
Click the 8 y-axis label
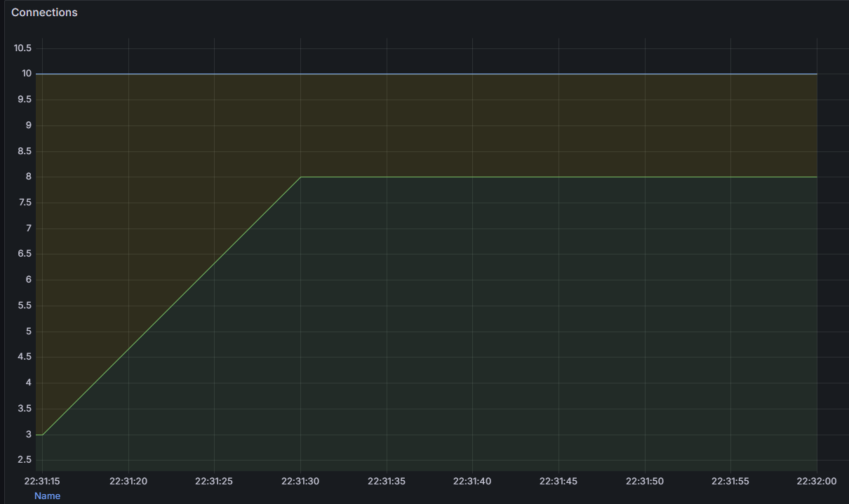click(29, 177)
